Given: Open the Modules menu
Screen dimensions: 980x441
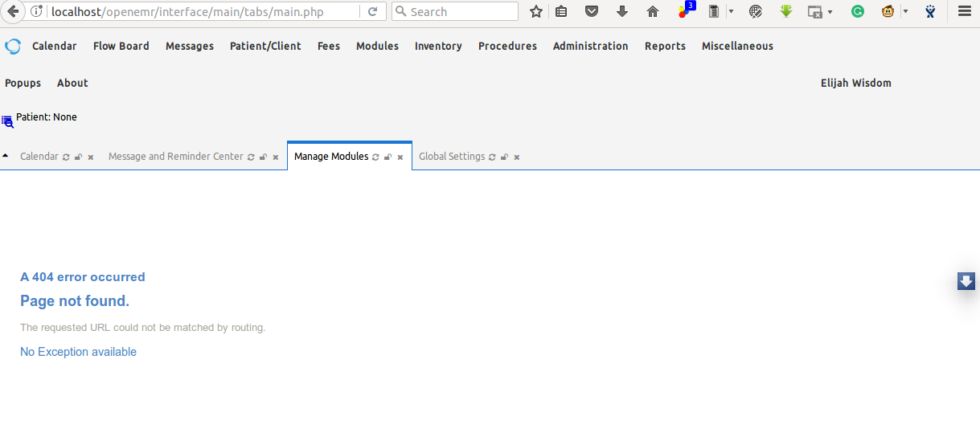Looking at the screenshot, I should coord(377,47).
